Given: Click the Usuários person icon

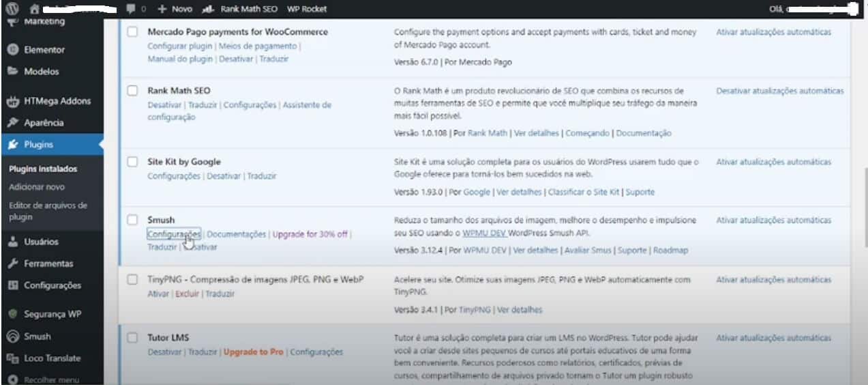Looking at the screenshot, I should (12, 242).
